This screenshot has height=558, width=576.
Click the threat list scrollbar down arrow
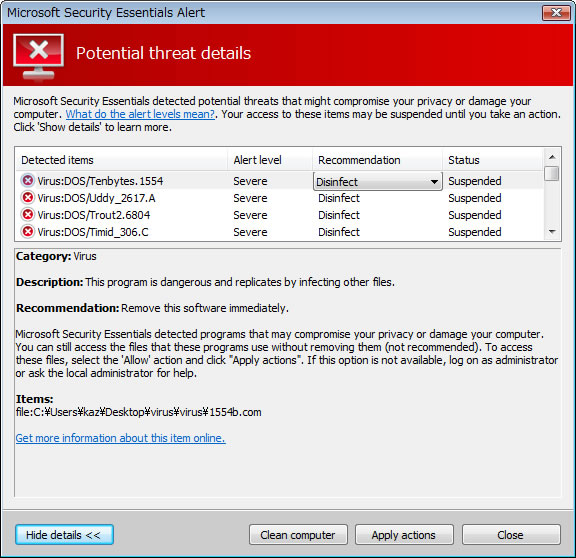click(x=552, y=232)
